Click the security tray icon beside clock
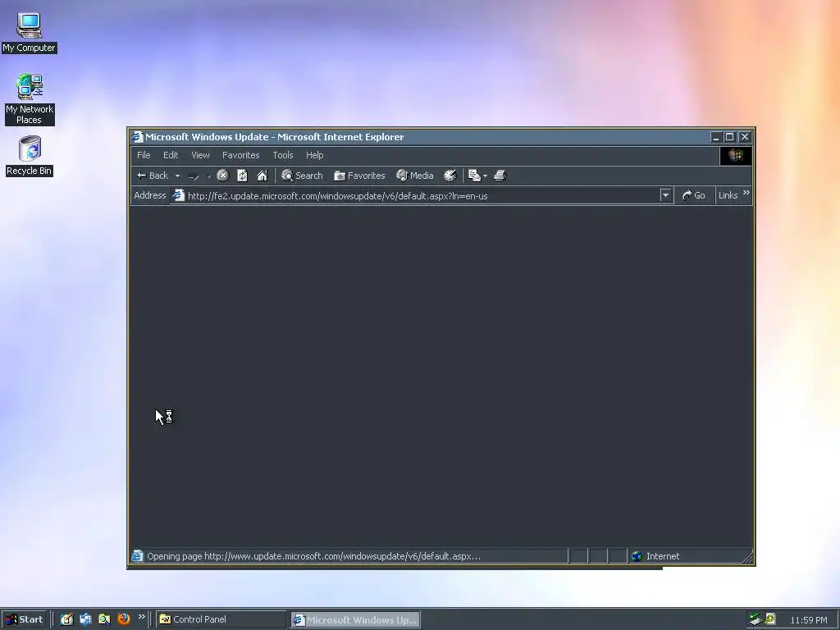The height and width of the screenshot is (630, 840). [x=769, y=619]
